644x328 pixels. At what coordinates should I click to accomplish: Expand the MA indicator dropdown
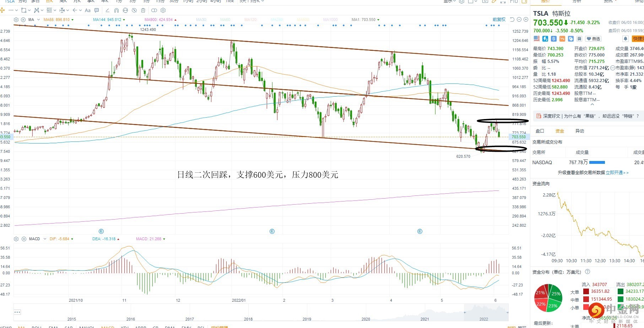[x=38, y=20]
